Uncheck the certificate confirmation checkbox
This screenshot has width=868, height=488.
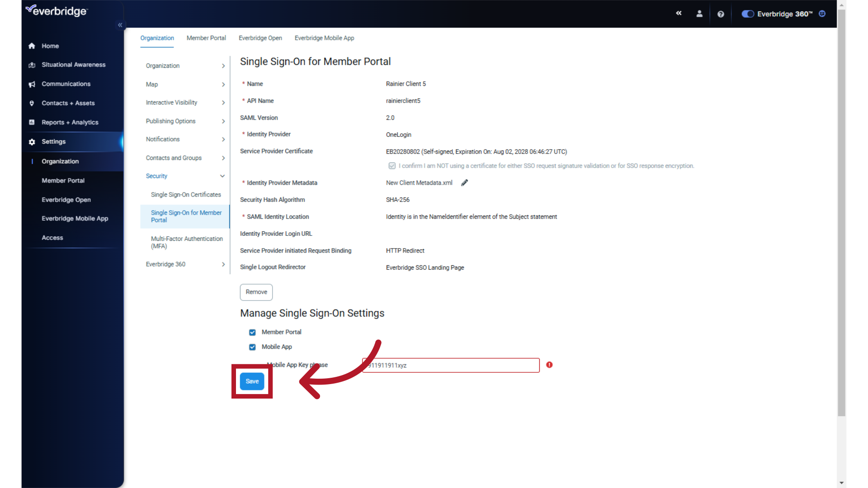pos(392,166)
